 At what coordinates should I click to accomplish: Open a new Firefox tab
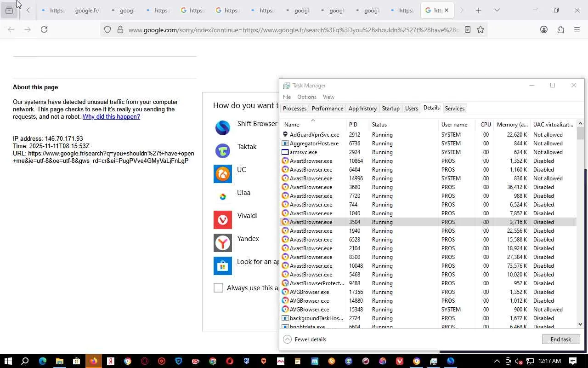[x=478, y=10]
